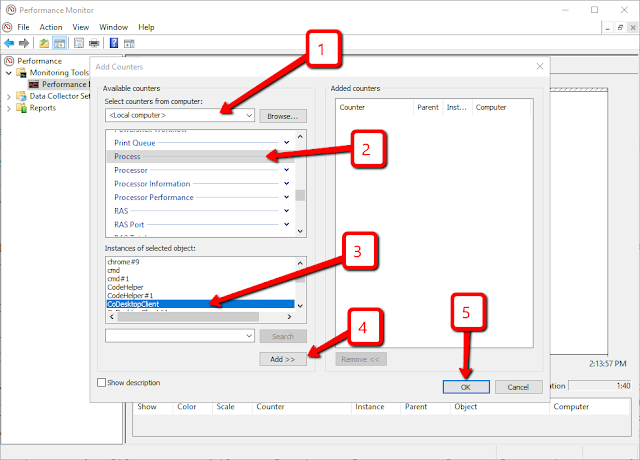Click the Search button

[x=283, y=336]
